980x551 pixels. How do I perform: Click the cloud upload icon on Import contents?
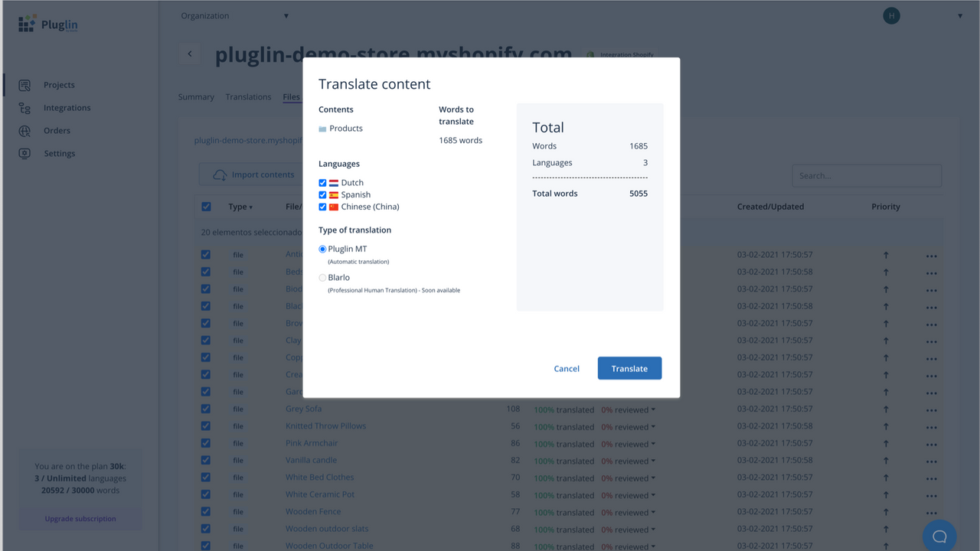(x=221, y=174)
